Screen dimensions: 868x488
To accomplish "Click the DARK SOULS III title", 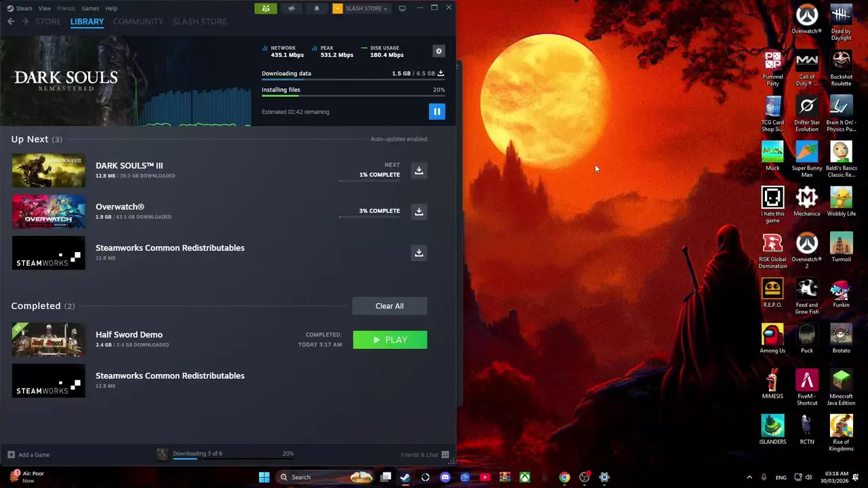I will tap(129, 165).
